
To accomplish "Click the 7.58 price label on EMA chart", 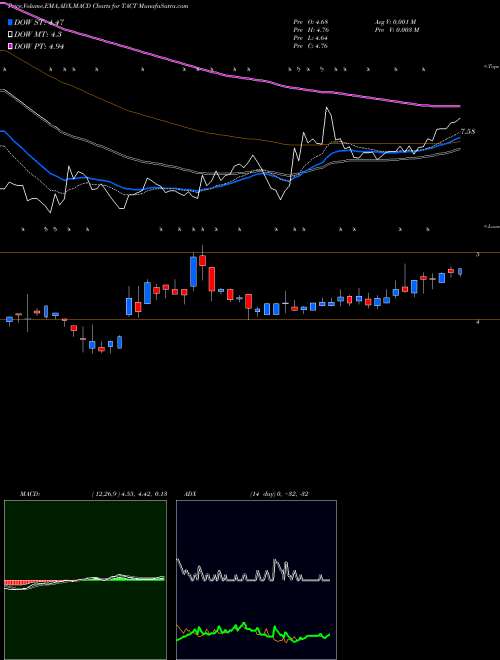I will [x=468, y=132].
